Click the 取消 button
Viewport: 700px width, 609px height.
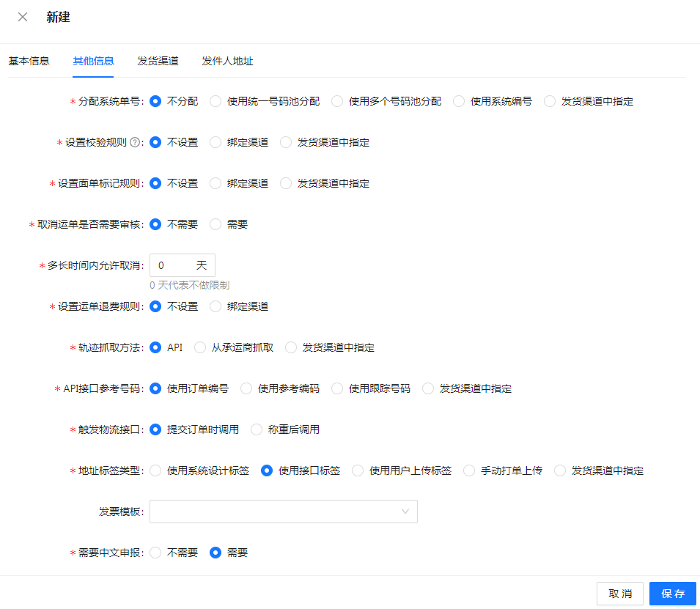pos(620,594)
